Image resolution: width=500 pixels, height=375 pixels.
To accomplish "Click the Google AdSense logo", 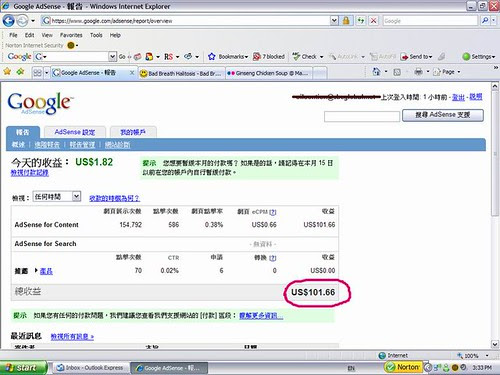I will [x=40, y=103].
